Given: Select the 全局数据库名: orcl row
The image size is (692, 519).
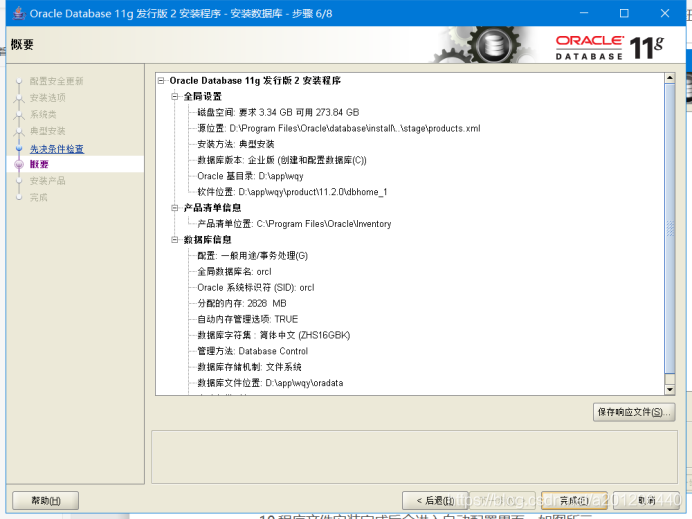Looking at the screenshot, I should tap(234, 271).
